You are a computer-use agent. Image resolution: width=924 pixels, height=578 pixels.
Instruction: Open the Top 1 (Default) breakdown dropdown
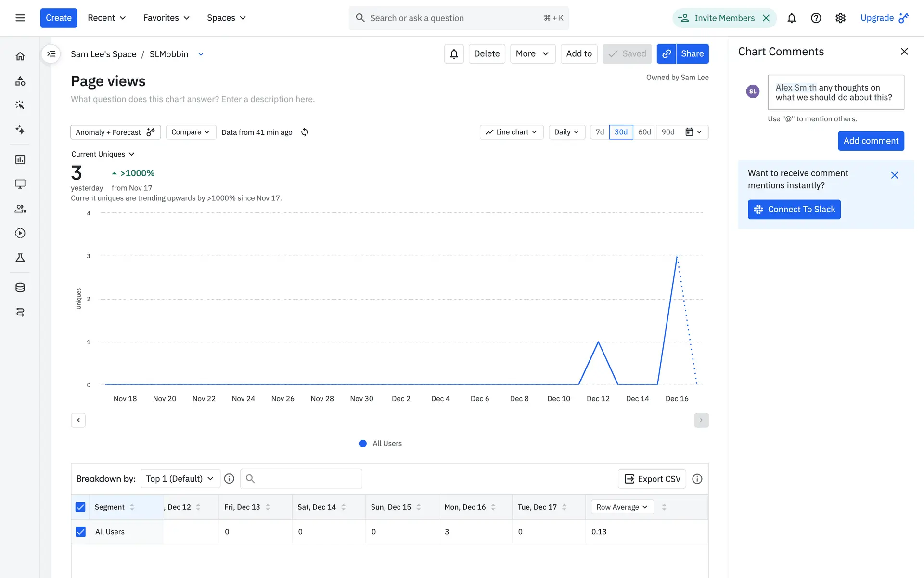(180, 479)
